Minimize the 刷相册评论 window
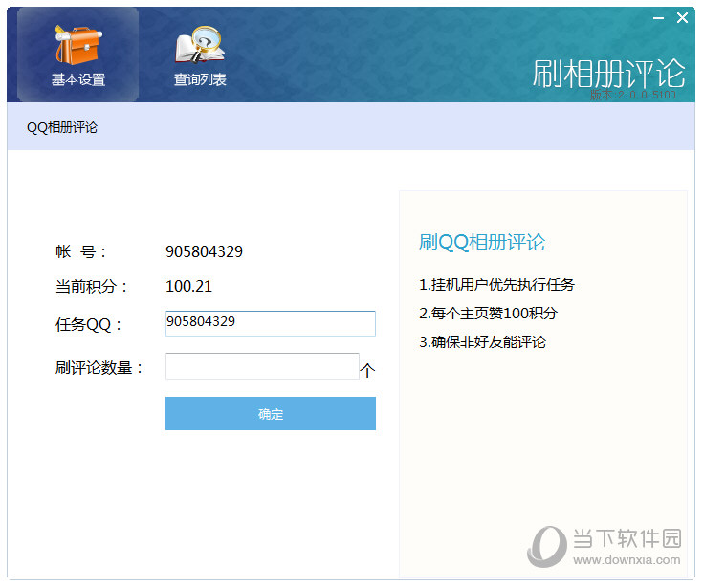Image resolution: width=704 pixels, height=588 pixels. [659, 18]
